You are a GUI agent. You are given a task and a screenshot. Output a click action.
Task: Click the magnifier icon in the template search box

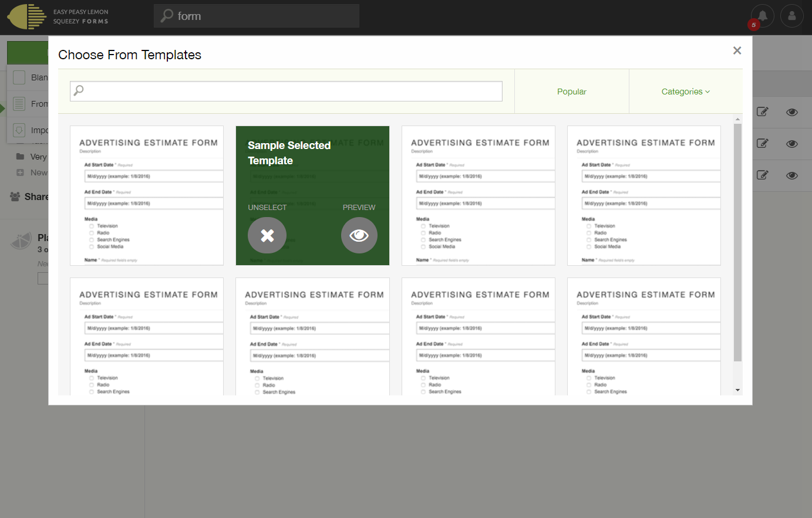pyautogui.click(x=79, y=90)
